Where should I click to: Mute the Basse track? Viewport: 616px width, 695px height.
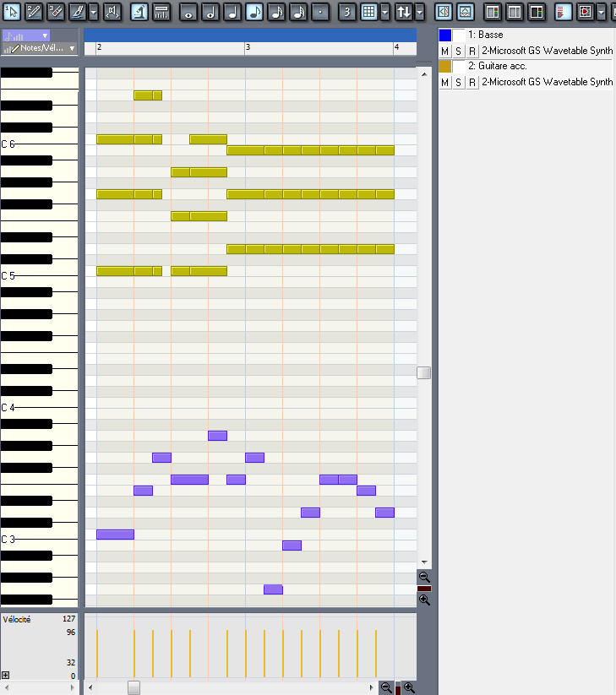pos(444,52)
